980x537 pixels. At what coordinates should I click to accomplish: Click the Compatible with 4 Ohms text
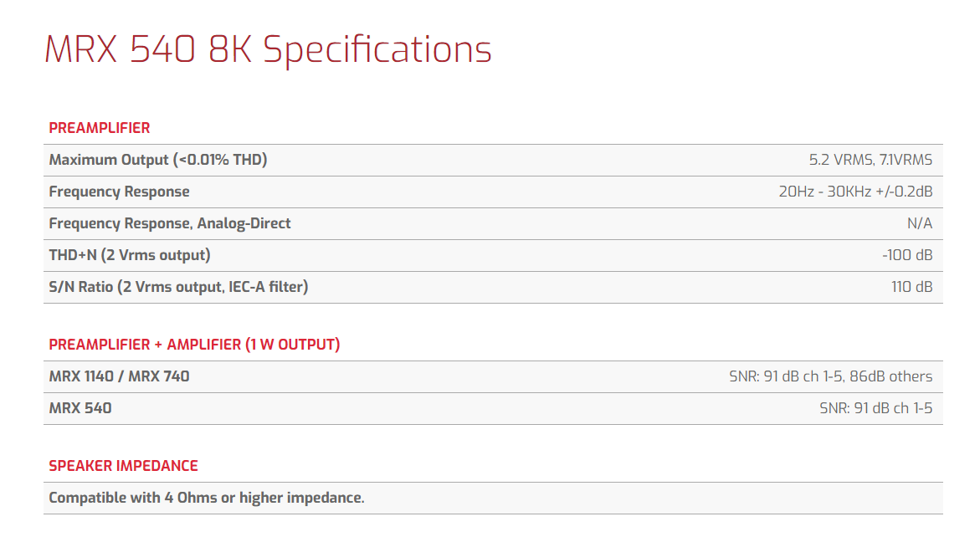tap(207, 498)
